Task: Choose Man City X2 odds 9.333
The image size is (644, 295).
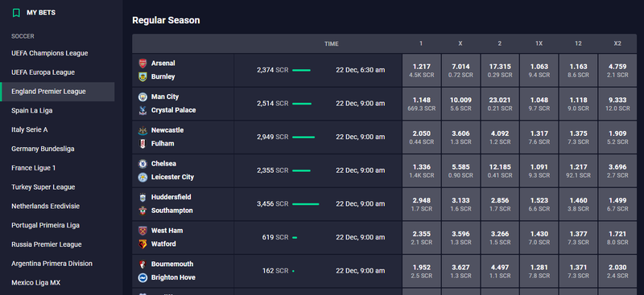Action: pos(617,104)
